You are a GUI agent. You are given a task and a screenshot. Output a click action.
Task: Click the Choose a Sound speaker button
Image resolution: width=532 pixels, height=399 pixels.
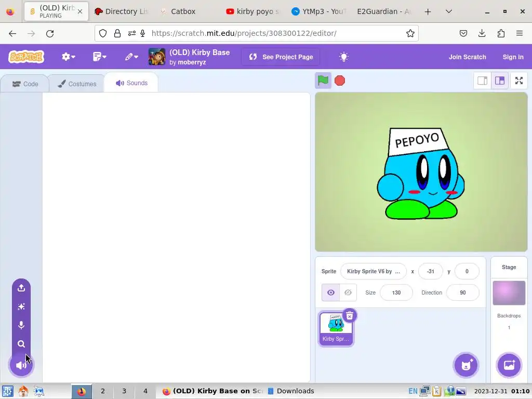(21, 365)
